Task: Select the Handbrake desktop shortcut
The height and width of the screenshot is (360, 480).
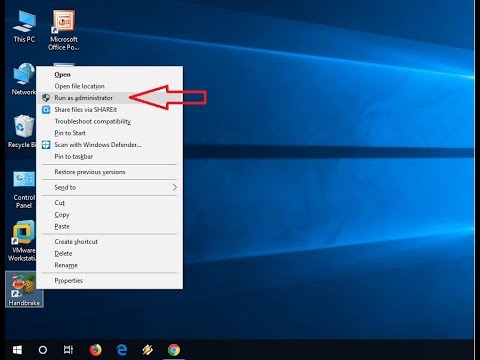Action: [x=24, y=289]
